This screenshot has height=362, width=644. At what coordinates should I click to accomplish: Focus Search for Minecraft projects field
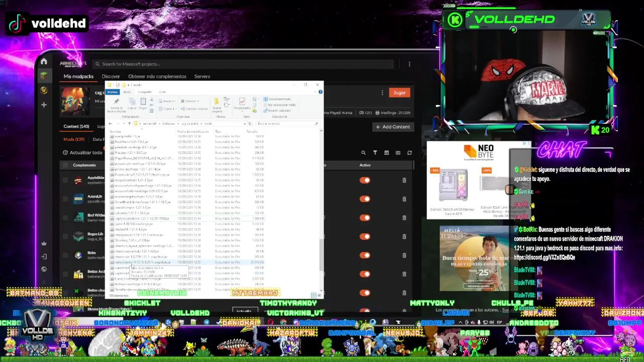coord(243,64)
